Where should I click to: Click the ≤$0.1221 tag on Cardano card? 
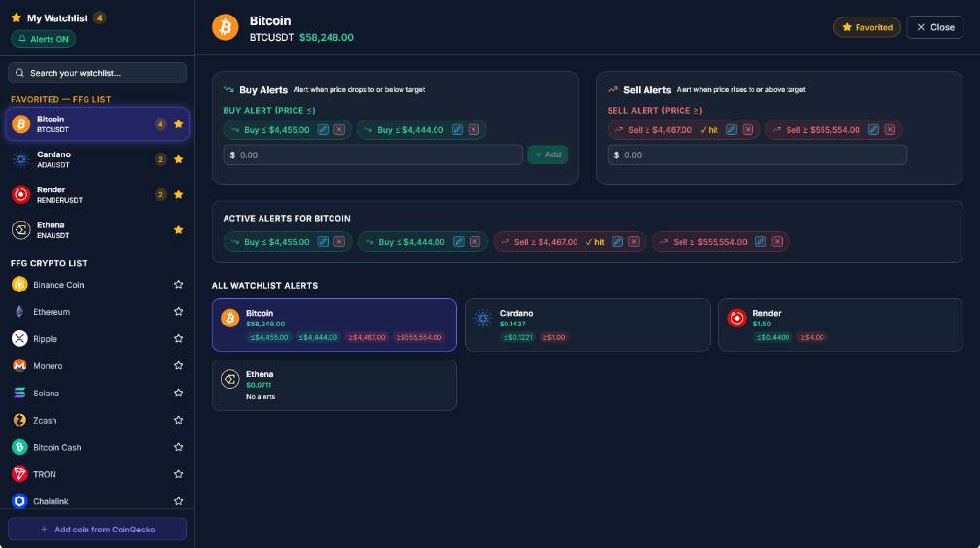pos(517,337)
